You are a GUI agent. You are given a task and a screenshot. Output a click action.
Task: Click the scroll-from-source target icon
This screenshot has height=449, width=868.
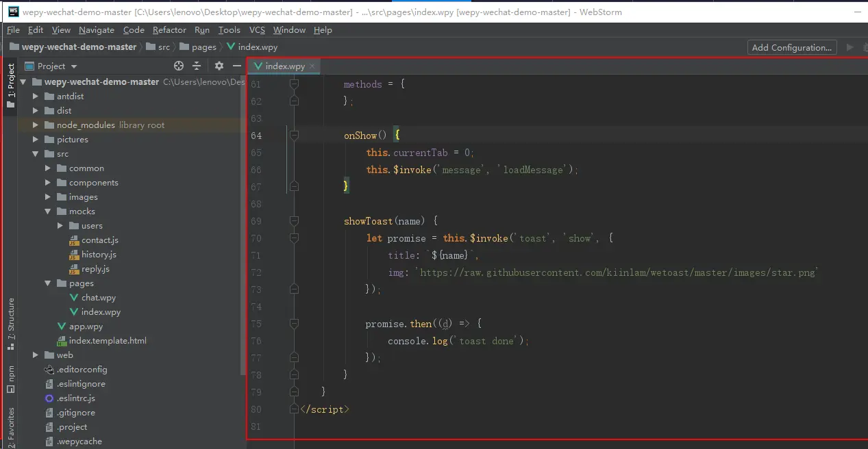(x=179, y=66)
